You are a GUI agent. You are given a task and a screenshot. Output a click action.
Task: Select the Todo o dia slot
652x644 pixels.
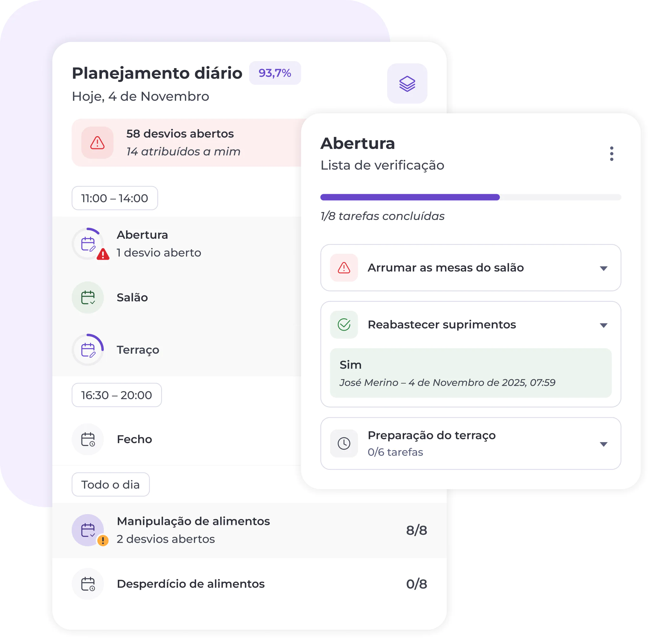pos(110,484)
